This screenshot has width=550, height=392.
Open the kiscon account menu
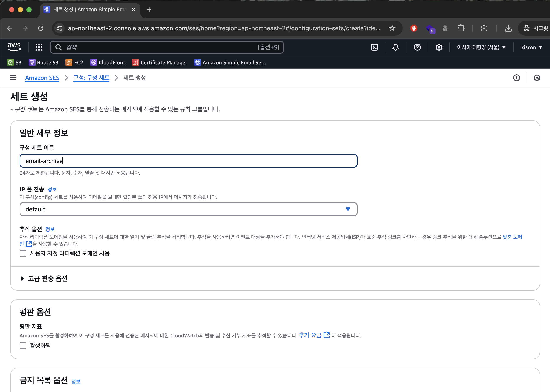pos(531,47)
